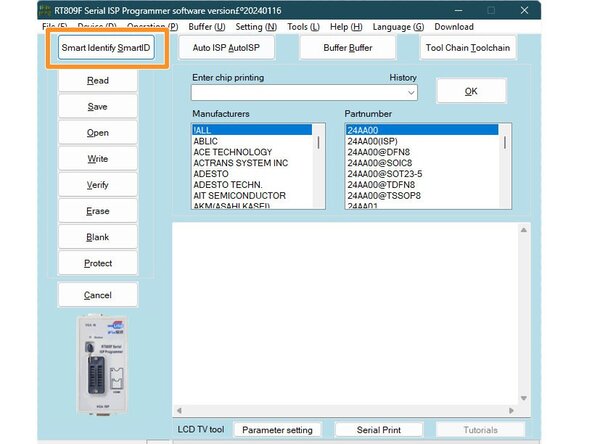
Task: Click the Tutorials button
Action: [x=480, y=430]
